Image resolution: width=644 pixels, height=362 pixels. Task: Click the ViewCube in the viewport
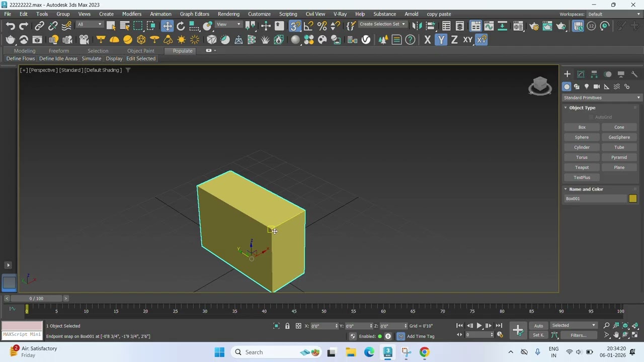tap(540, 85)
